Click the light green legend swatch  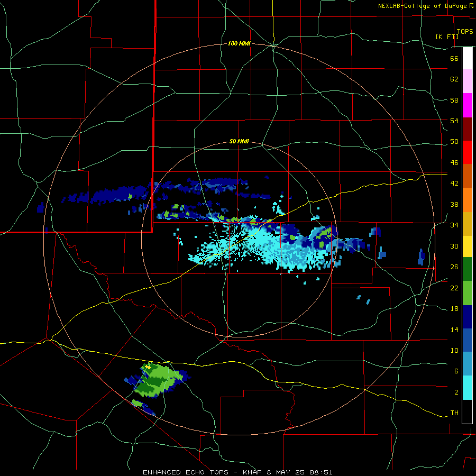(467, 293)
